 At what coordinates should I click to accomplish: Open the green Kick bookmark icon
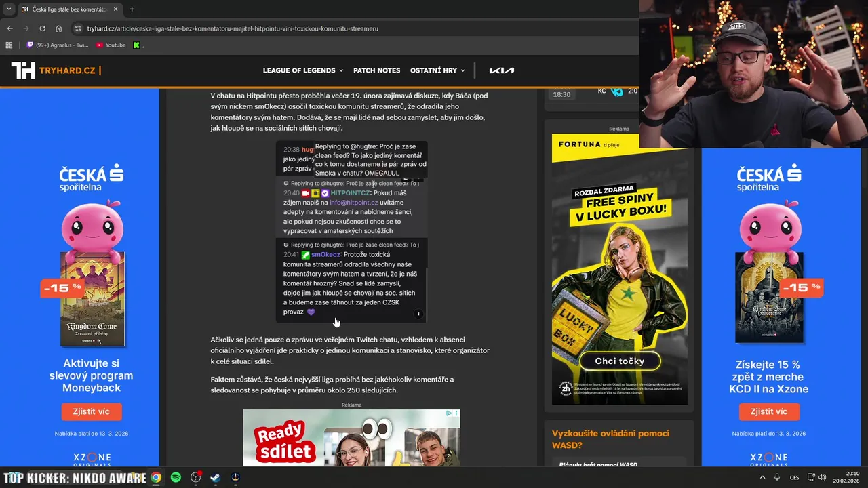tap(136, 45)
